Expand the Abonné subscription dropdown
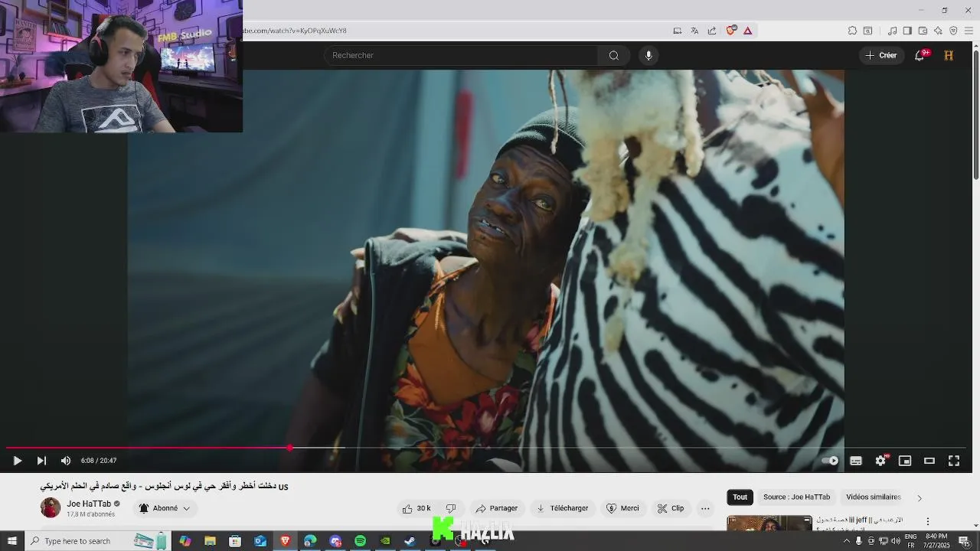 [165, 508]
